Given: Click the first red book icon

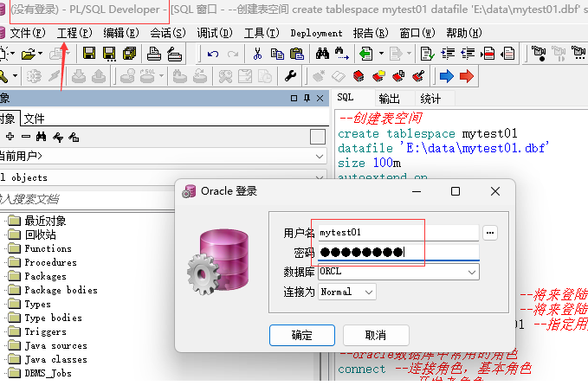Looking at the screenshot, I should 359,76.
